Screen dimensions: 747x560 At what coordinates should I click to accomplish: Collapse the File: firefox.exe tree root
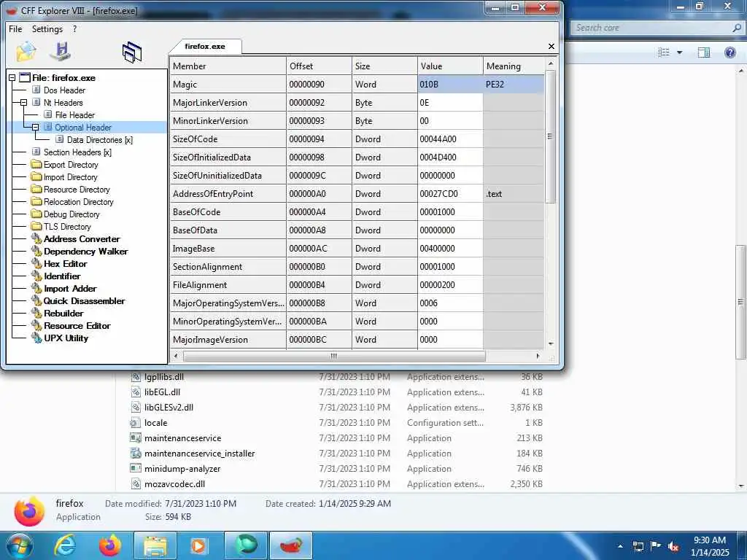pos(12,77)
